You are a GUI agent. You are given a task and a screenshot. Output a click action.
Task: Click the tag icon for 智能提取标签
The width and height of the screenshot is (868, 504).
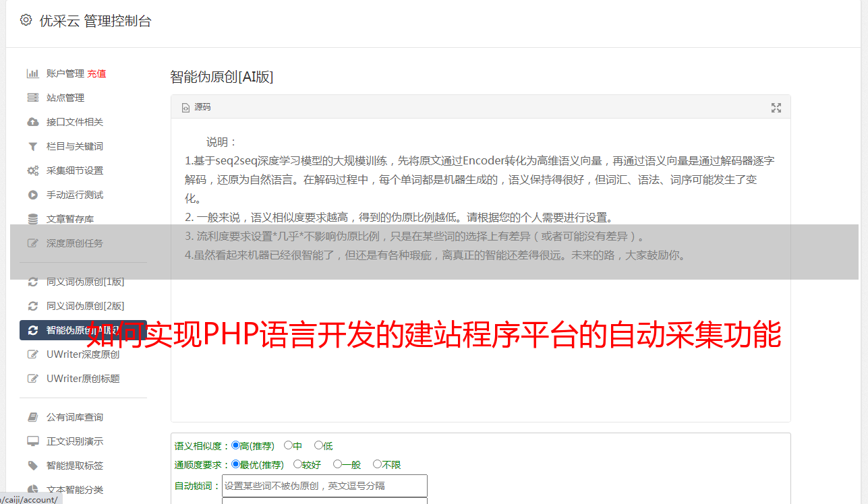[x=32, y=466]
